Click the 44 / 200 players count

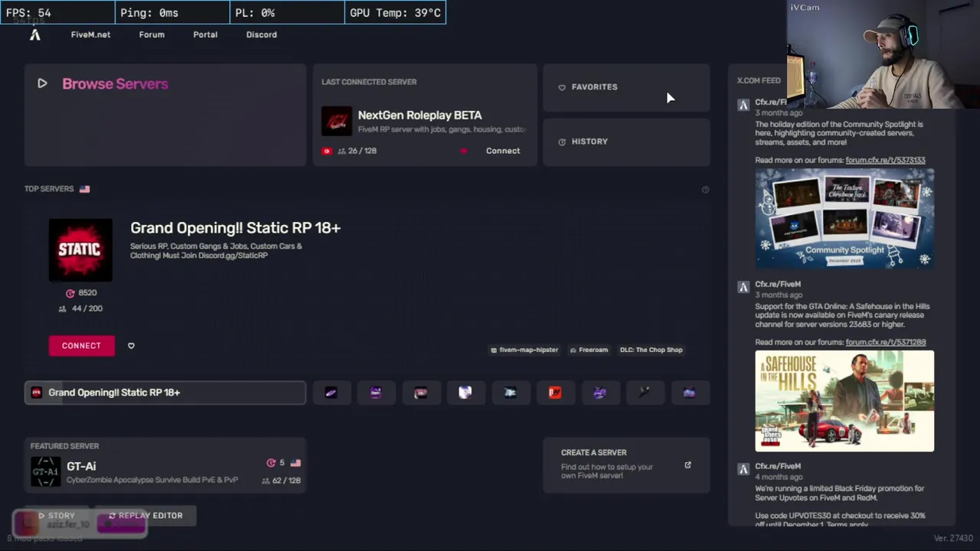click(x=80, y=308)
